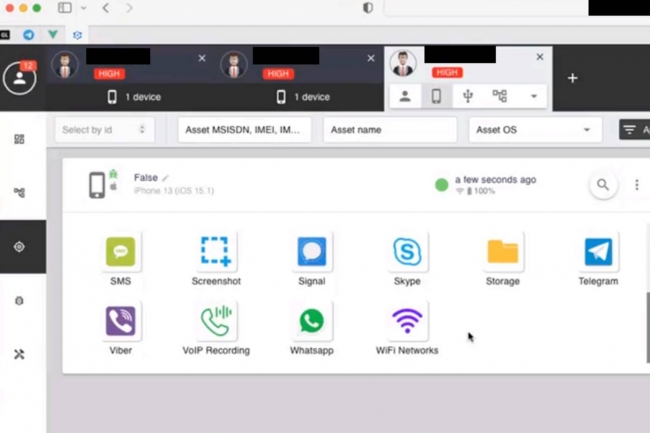Open the WiFi Networks module

pyautogui.click(x=407, y=321)
